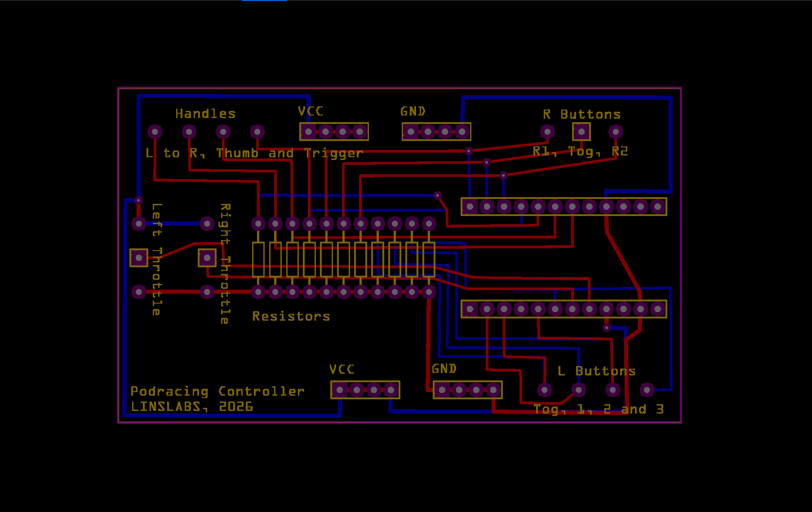Image resolution: width=812 pixels, height=512 pixels.
Task: Click last pad of the lower 12-pin header
Action: click(x=658, y=309)
